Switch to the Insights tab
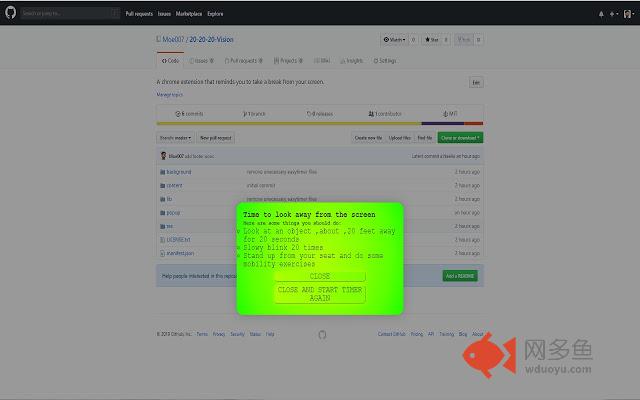Image resolution: width=640 pixels, height=400 pixels. 351,60
